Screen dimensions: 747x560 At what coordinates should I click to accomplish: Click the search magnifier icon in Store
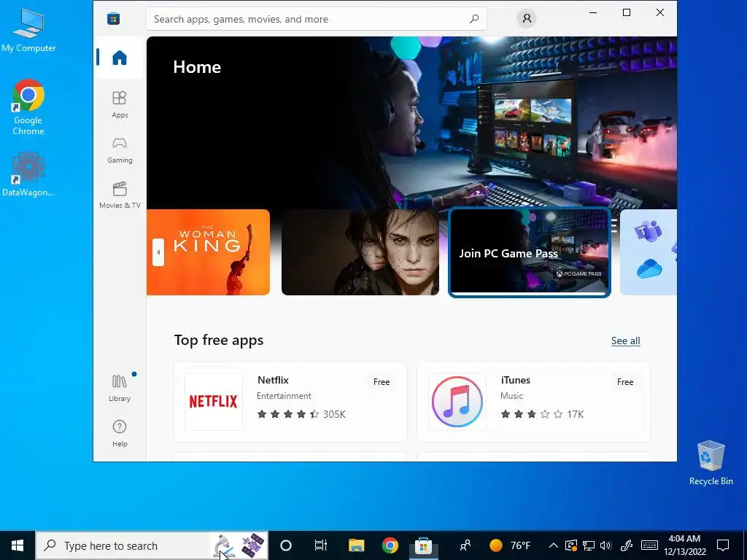tap(474, 19)
